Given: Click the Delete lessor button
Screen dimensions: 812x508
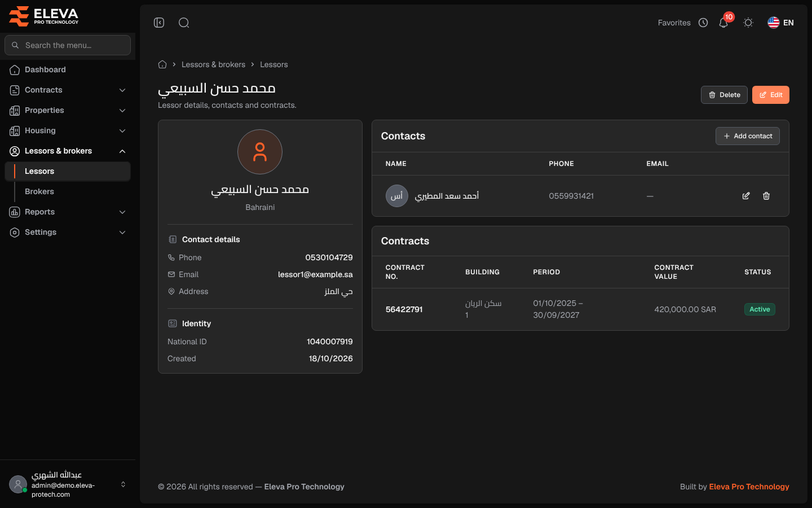Looking at the screenshot, I should click(724, 95).
